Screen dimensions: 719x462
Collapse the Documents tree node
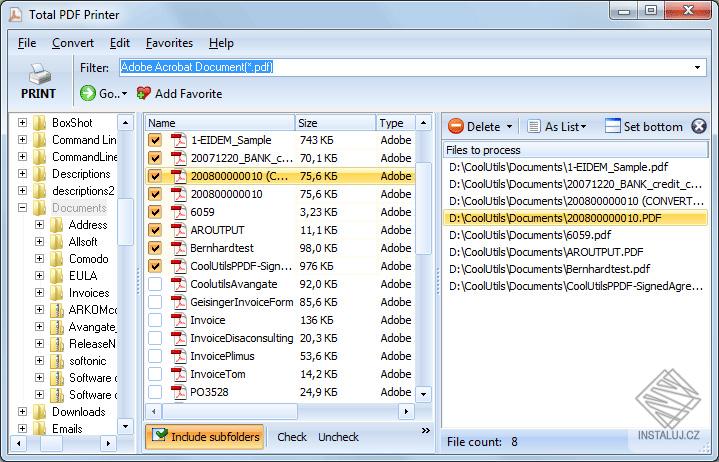point(22,208)
